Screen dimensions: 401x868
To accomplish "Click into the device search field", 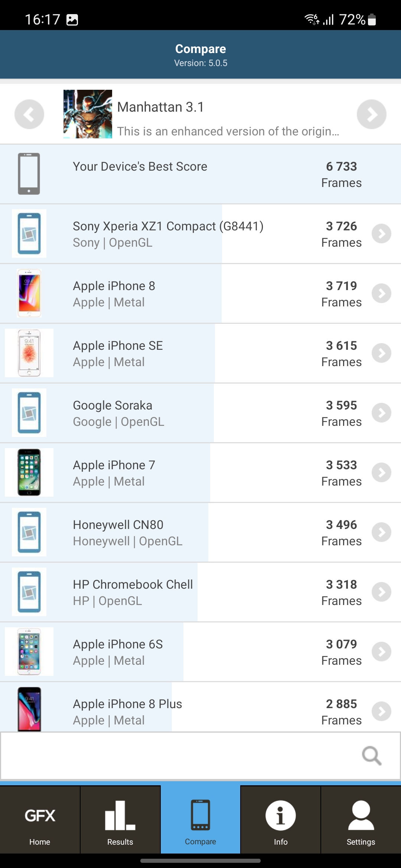I will 178,755.
